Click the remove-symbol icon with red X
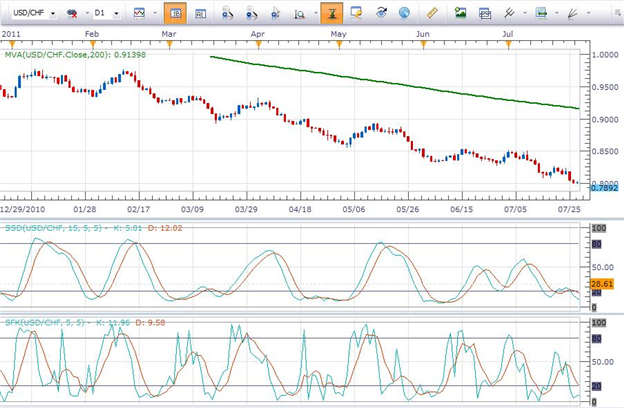The image size is (624, 408). coord(72,14)
